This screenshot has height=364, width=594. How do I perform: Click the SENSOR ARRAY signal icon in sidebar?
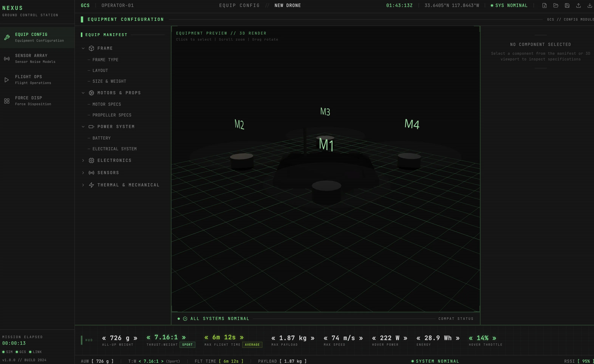click(x=7, y=59)
